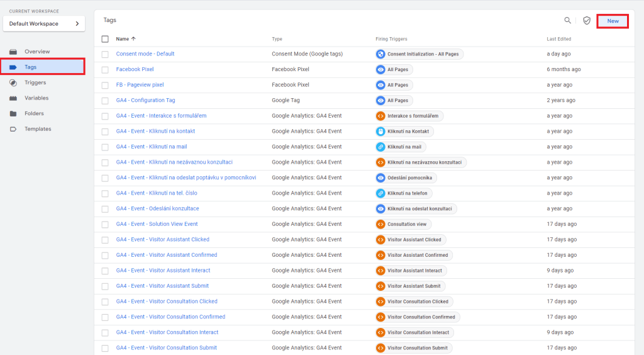Open the Default Workspace selector
This screenshot has height=355, width=644.
[44, 24]
